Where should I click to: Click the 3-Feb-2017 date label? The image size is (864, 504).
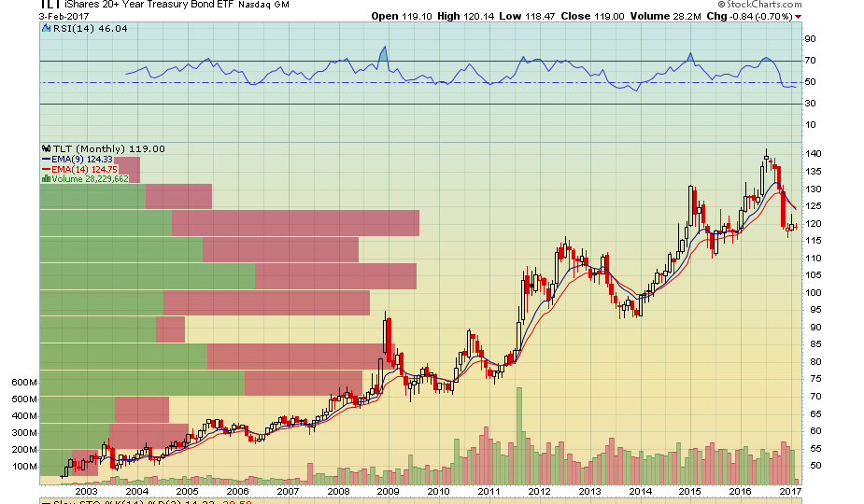point(64,17)
